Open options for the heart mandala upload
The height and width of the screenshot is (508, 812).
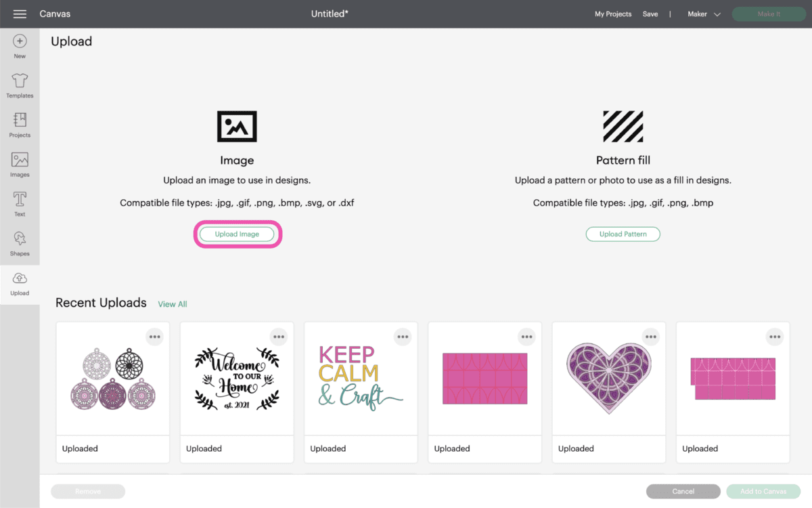click(x=651, y=337)
